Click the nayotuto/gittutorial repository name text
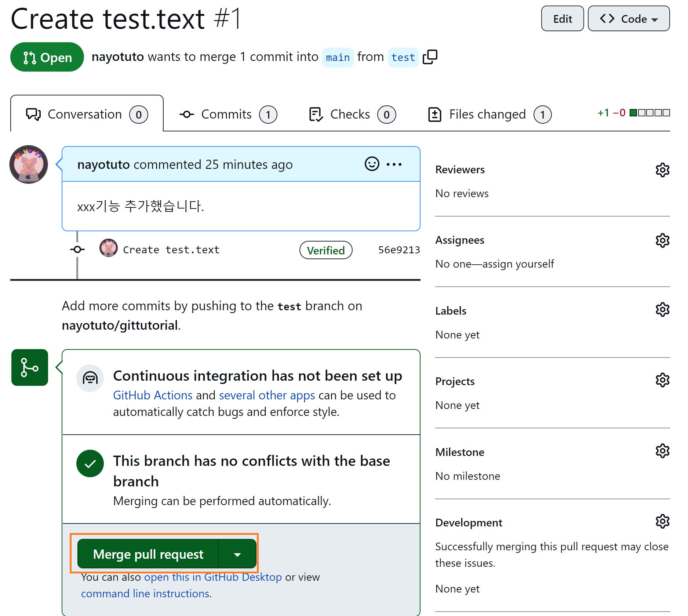 tap(120, 325)
